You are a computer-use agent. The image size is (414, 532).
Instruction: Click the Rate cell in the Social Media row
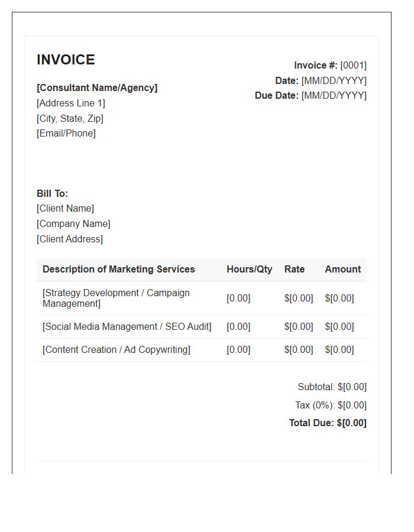click(299, 327)
